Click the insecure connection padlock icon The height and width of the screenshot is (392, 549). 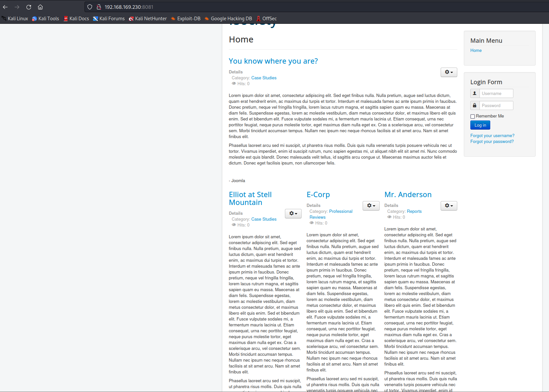point(99,7)
